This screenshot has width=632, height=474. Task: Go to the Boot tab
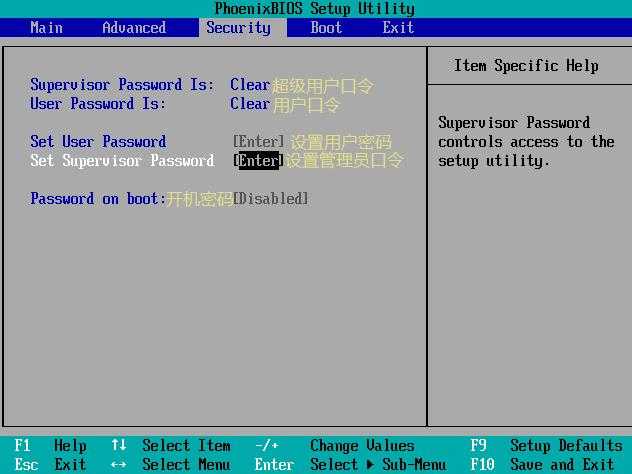(326, 28)
